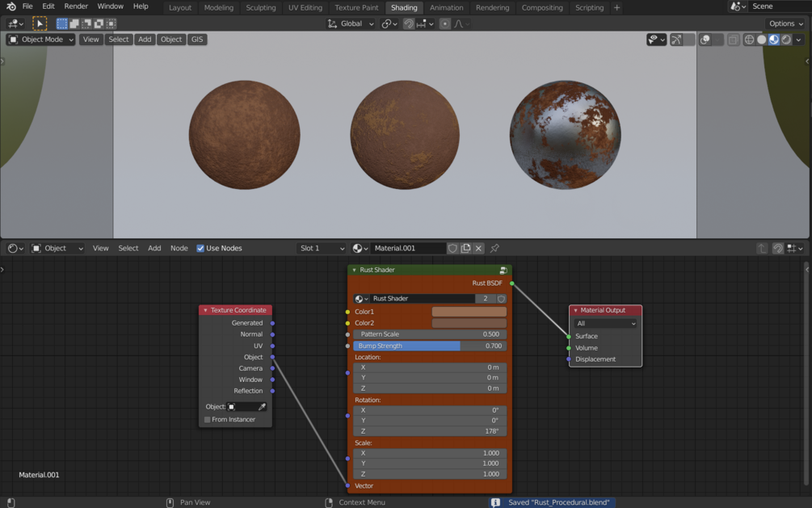The width and height of the screenshot is (812, 508).
Task: Open the pivot point dropdown
Action: tap(389, 23)
